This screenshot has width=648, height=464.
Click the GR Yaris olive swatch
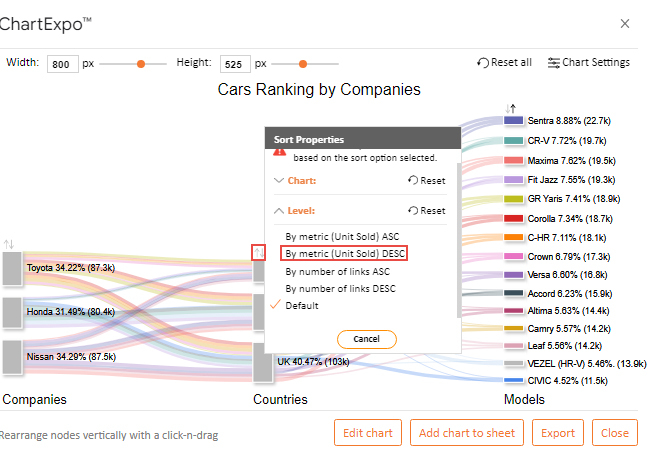(514, 199)
